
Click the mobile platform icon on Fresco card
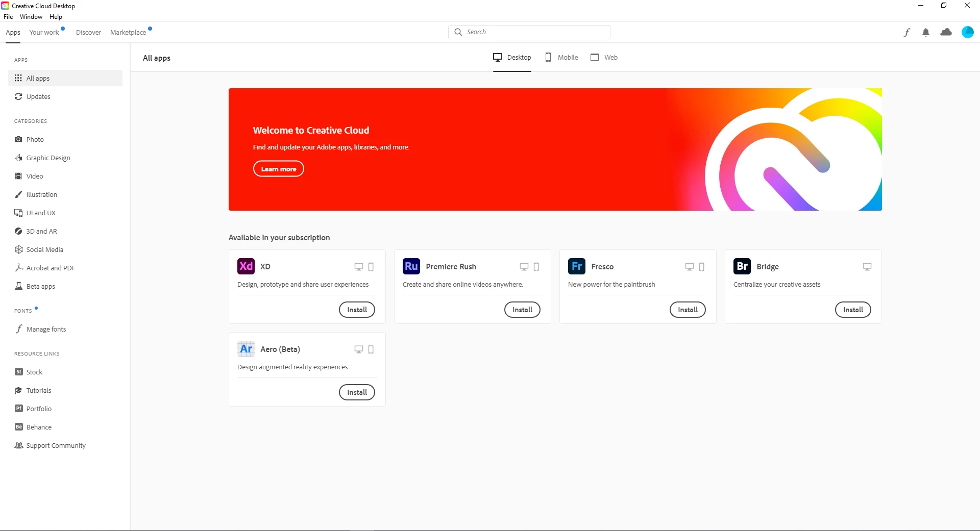(x=702, y=267)
